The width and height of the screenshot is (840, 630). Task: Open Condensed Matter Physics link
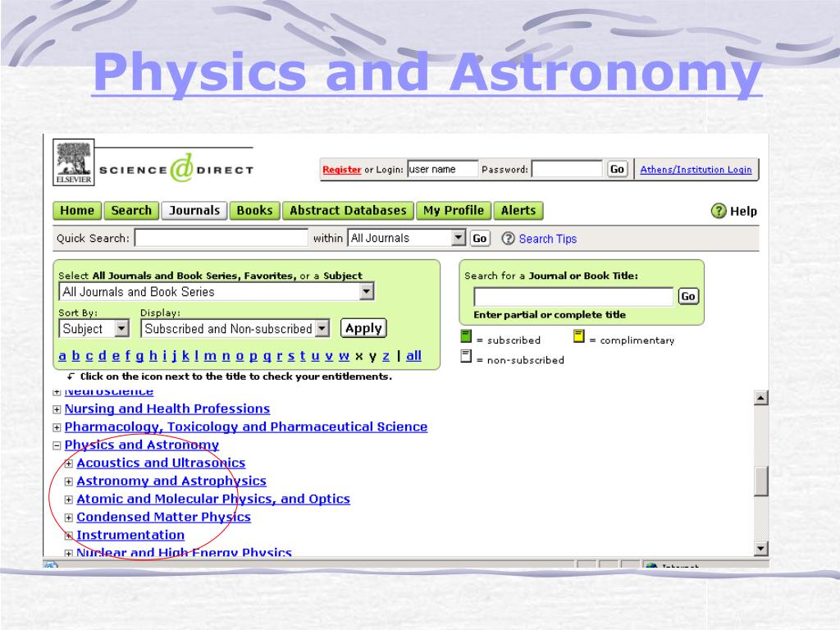[x=163, y=517]
